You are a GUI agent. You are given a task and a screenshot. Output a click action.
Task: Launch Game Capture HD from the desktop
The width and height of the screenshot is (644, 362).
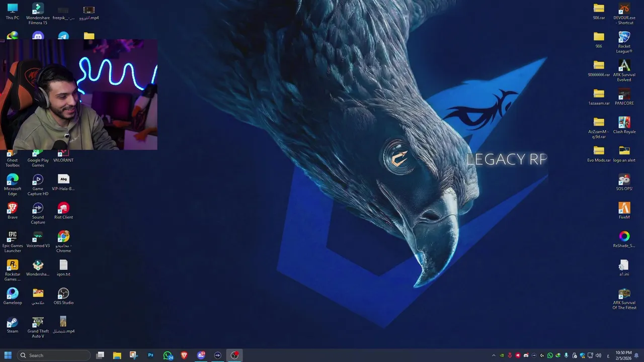point(38,185)
